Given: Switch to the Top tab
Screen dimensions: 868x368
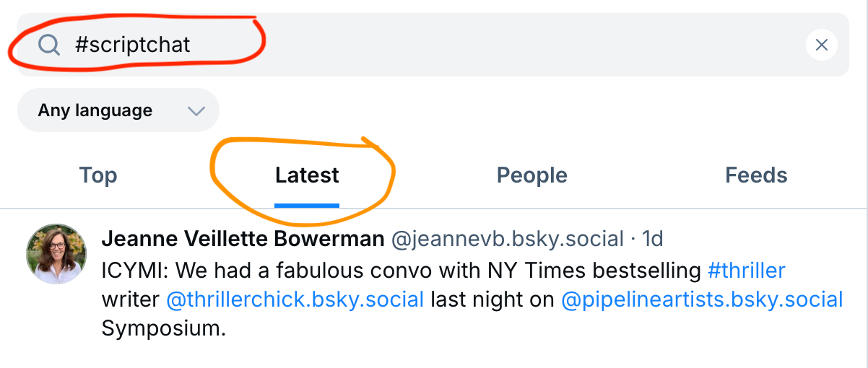Looking at the screenshot, I should pos(98,175).
